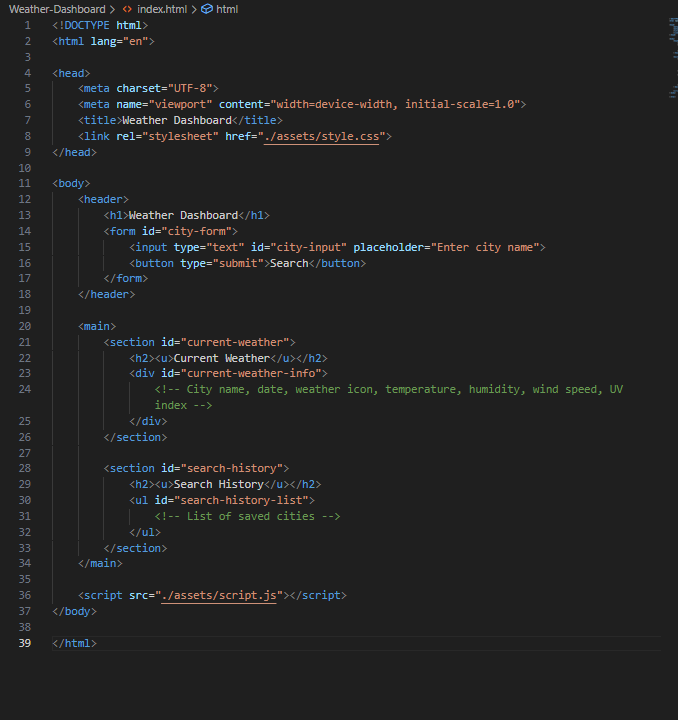Select the index.html breadcrumb item
This screenshot has height=720, width=678.
[x=162, y=9]
